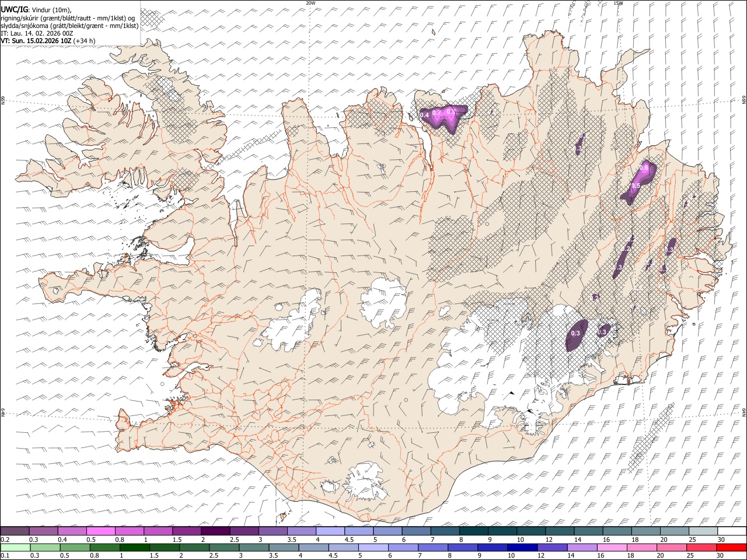Click the bottom-row green swatch starting at 0.5
The width and height of the screenshot is (747, 560).
point(75,547)
